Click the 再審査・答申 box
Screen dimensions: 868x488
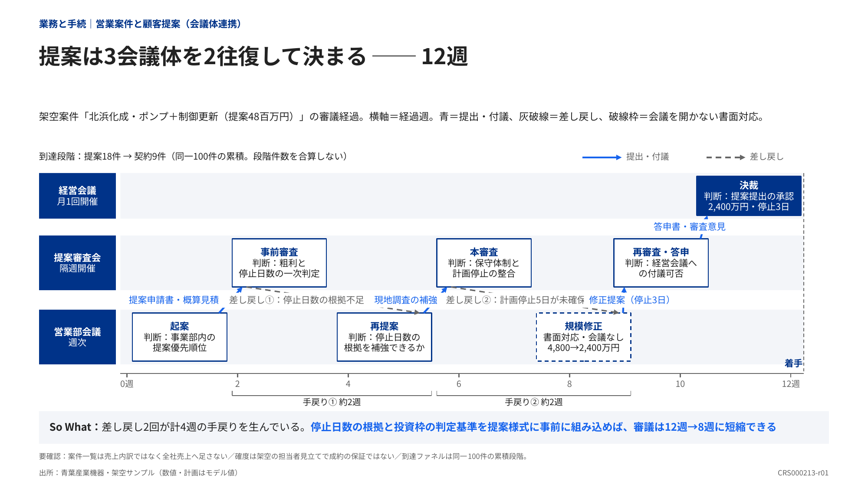click(661, 263)
